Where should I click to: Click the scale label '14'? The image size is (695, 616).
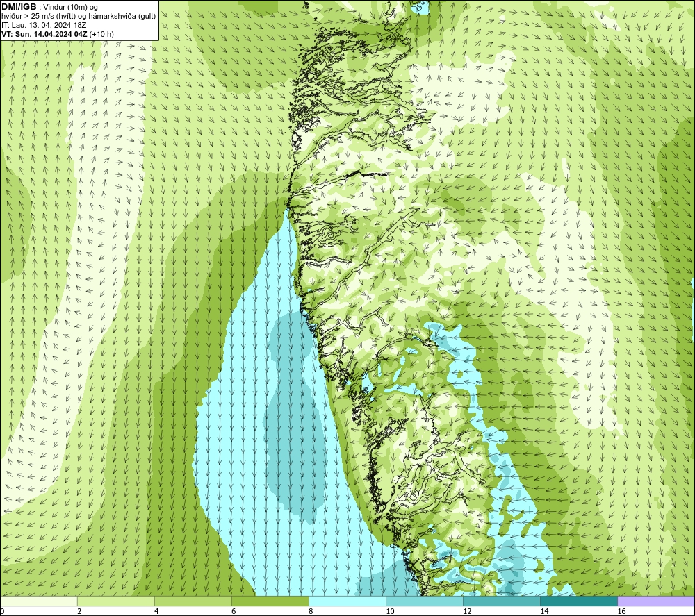coord(544,612)
